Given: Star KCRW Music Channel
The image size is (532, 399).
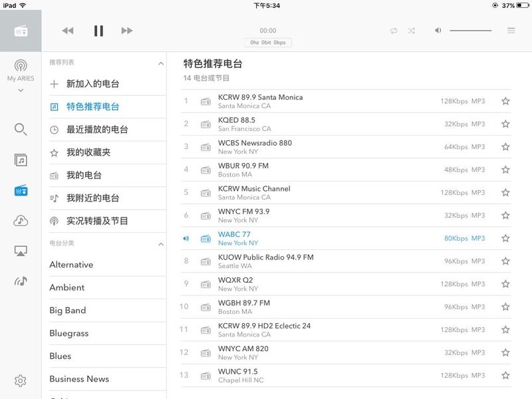Looking at the screenshot, I should click(x=505, y=193).
